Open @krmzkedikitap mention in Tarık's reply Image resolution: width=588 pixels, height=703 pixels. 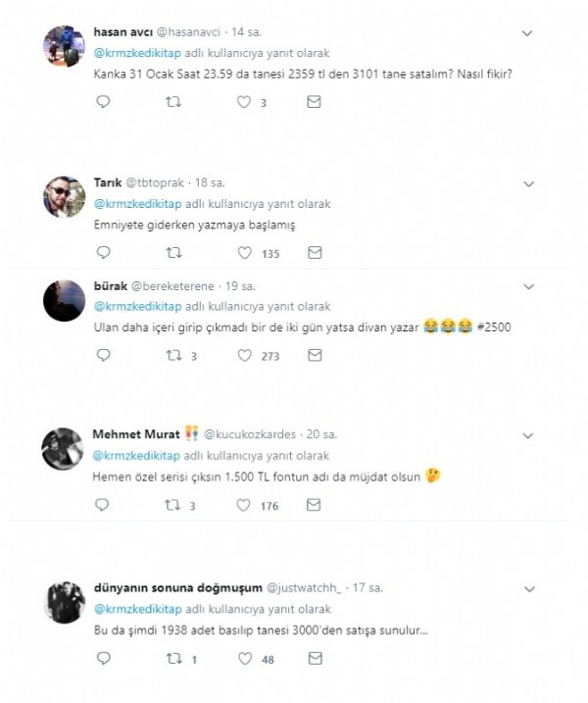pyautogui.click(x=137, y=204)
